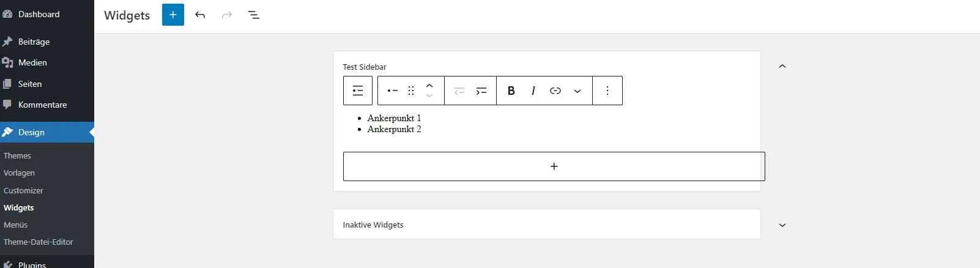Click the drag handle dots icon

(411, 91)
